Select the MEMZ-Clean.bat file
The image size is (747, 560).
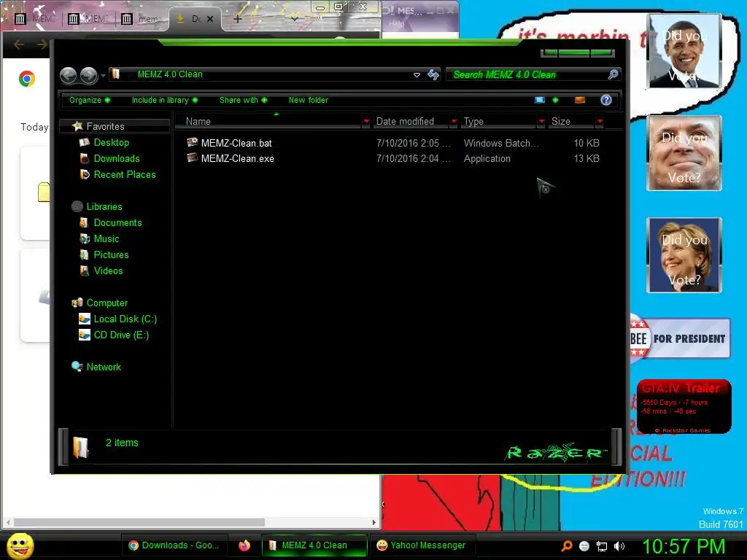pos(236,143)
